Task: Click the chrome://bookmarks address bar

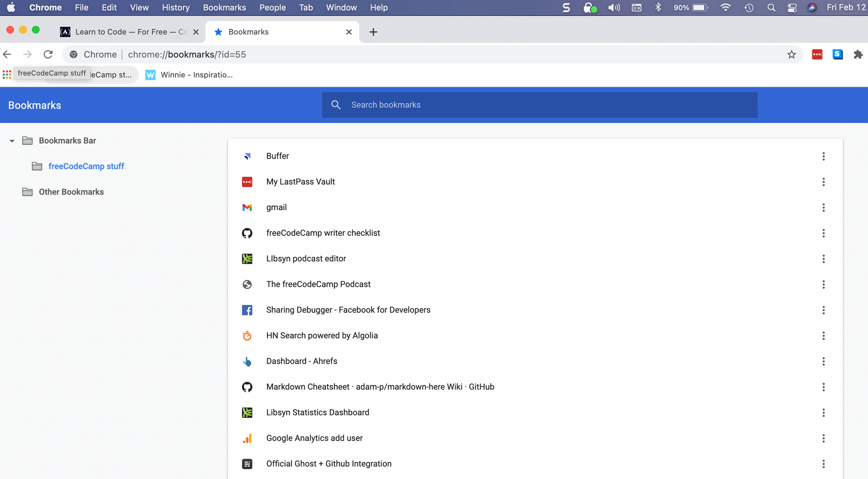Action: tap(432, 54)
